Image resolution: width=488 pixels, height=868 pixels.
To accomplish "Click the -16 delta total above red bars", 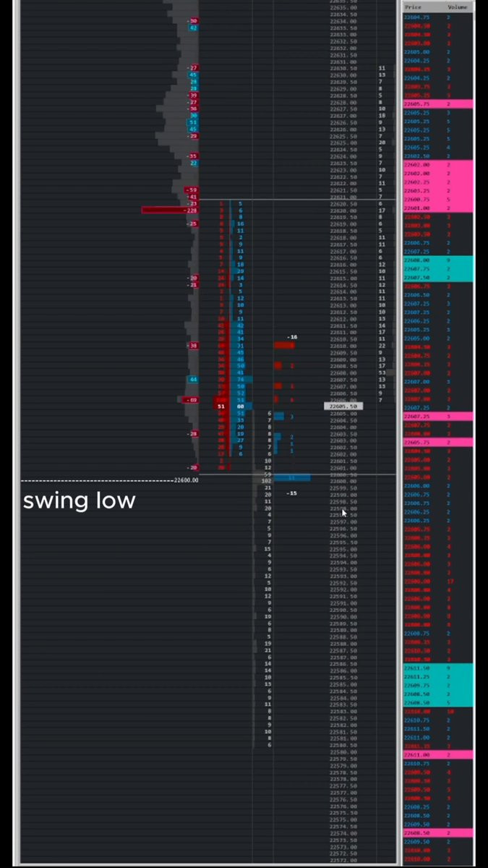I will pos(292,337).
